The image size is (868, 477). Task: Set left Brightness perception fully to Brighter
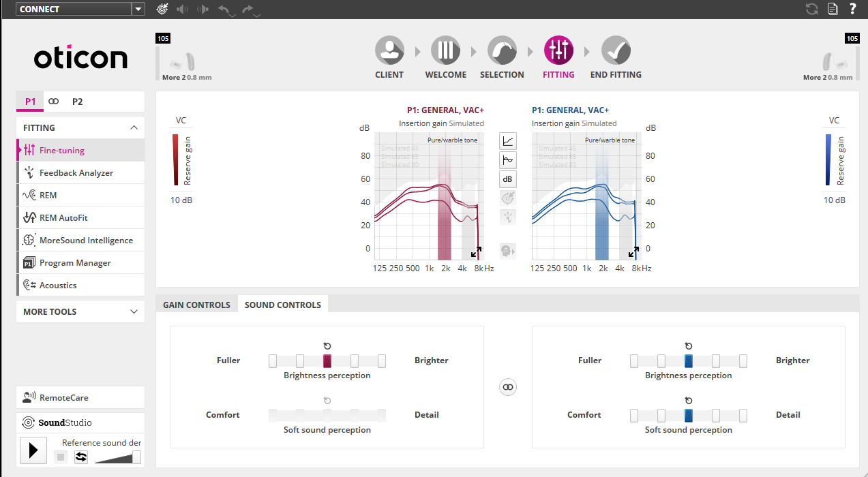(x=382, y=361)
